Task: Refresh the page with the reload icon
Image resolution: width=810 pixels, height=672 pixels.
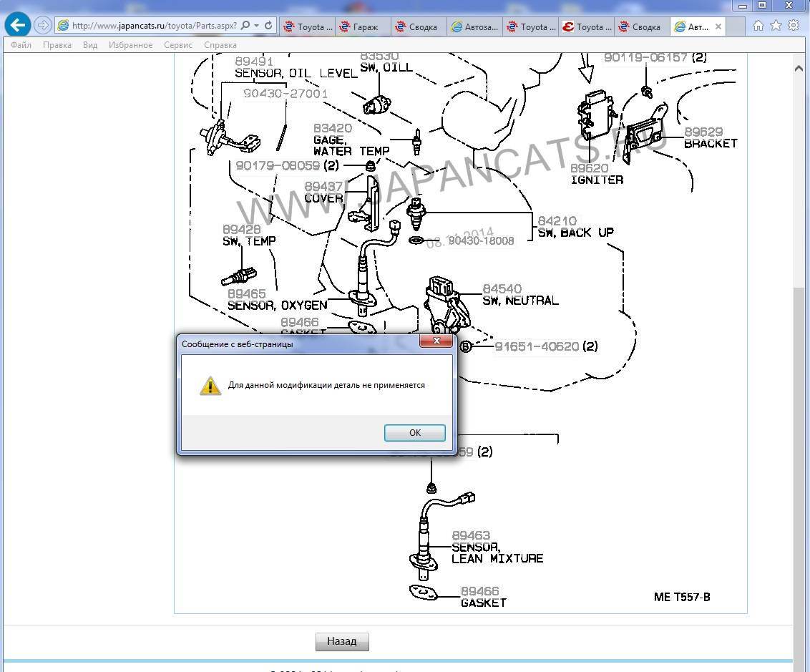Action: [x=268, y=26]
